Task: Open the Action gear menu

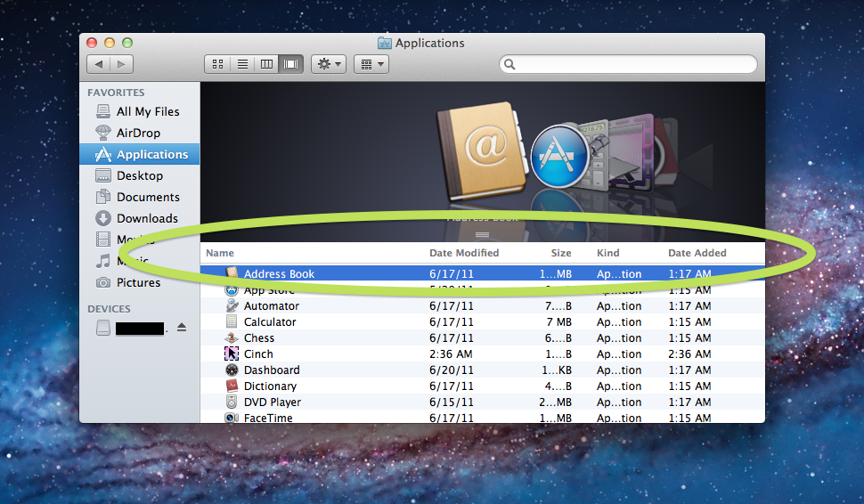Action: point(329,64)
